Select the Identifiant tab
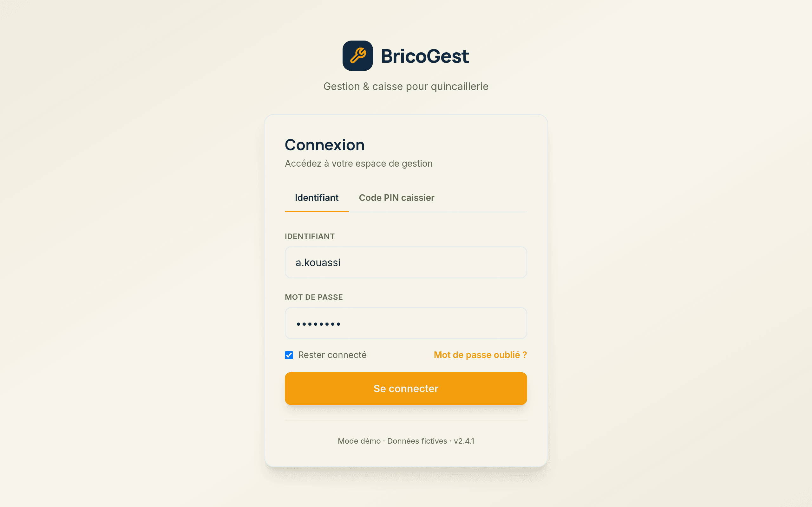The height and width of the screenshot is (507, 812). tap(317, 198)
